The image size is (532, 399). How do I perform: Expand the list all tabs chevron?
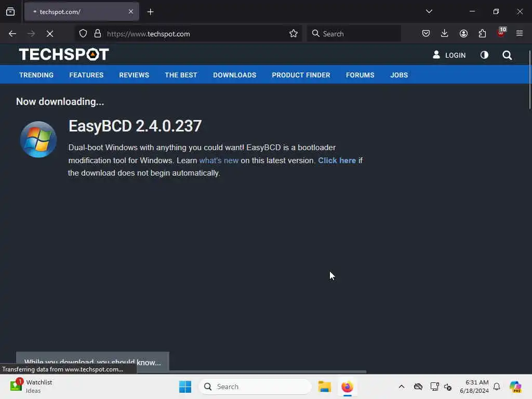pos(429,11)
